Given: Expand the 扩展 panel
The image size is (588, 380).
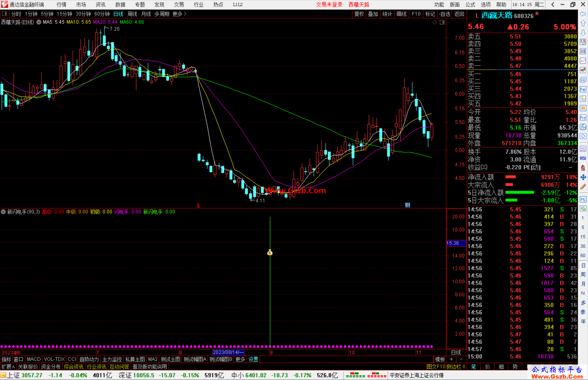Looking at the screenshot, I should click(x=8, y=367).
